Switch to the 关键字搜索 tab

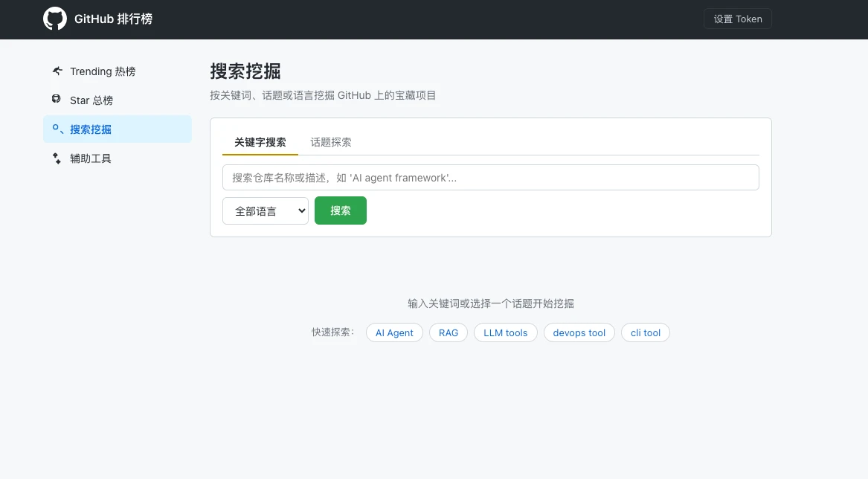click(260, 142)
